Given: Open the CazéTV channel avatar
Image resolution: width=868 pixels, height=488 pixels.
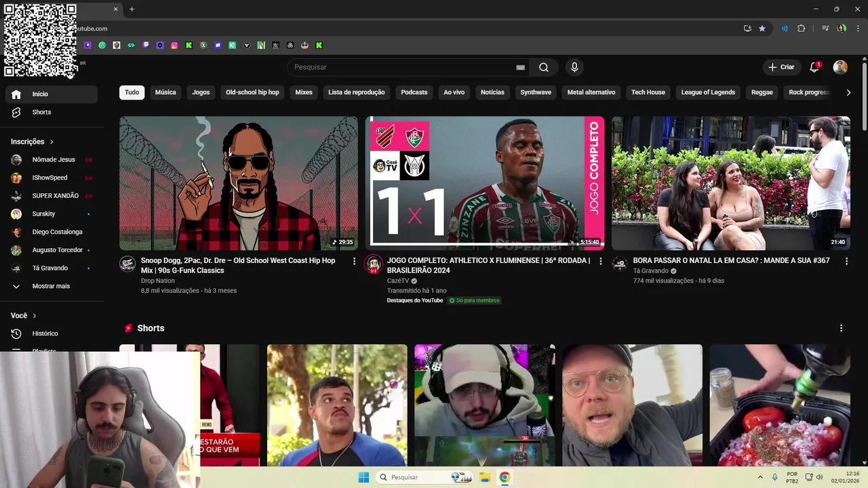Looking at the screenshot, I should [x=374, y=264].
